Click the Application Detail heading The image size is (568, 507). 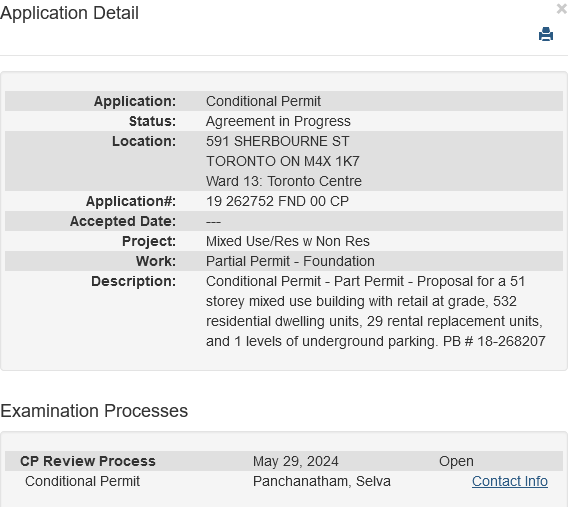(x=69, y=13)
